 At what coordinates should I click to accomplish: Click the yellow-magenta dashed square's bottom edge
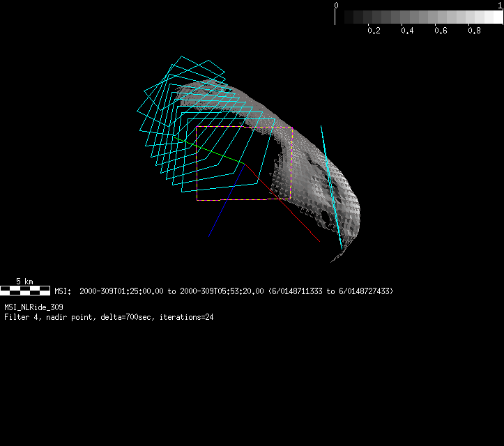(x=244, y=200)
